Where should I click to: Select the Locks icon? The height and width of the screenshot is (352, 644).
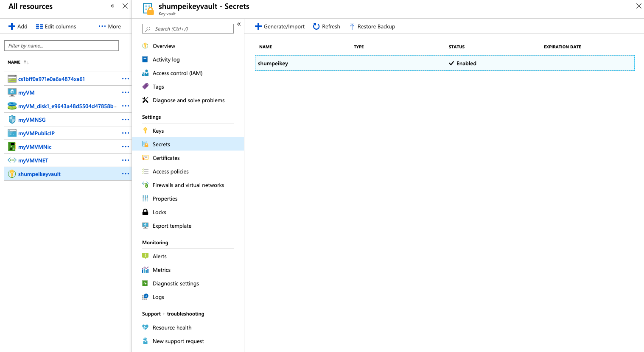[146, 212]
